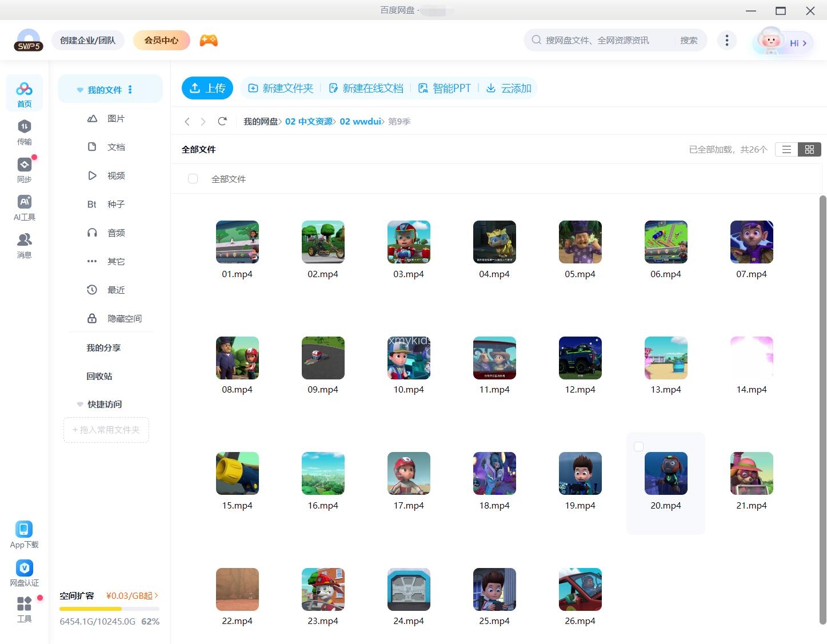Launch 智能PPT from the toolbar
Image resolution: width=827 pixels, height=644 pixels.
[x=445, y=88]
